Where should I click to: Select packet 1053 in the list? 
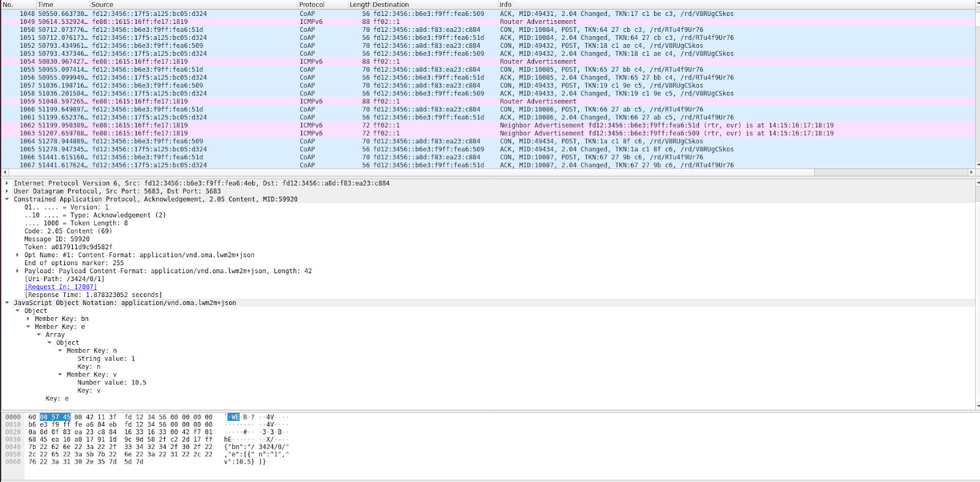[488, 53]
